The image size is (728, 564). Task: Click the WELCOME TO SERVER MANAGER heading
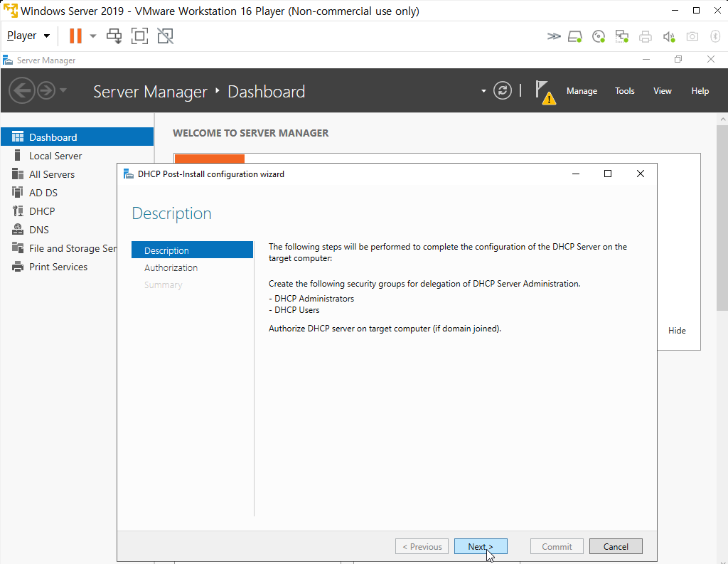[x=251, y=133]
